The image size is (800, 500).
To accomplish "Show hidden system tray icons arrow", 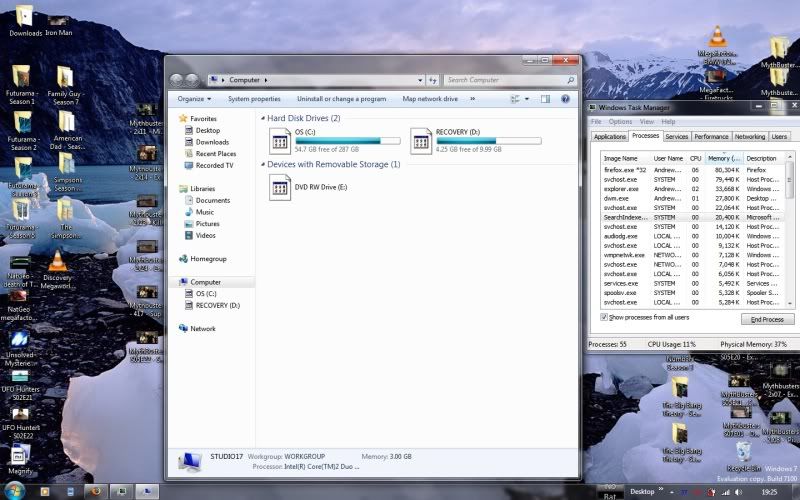I will [671, 492].
